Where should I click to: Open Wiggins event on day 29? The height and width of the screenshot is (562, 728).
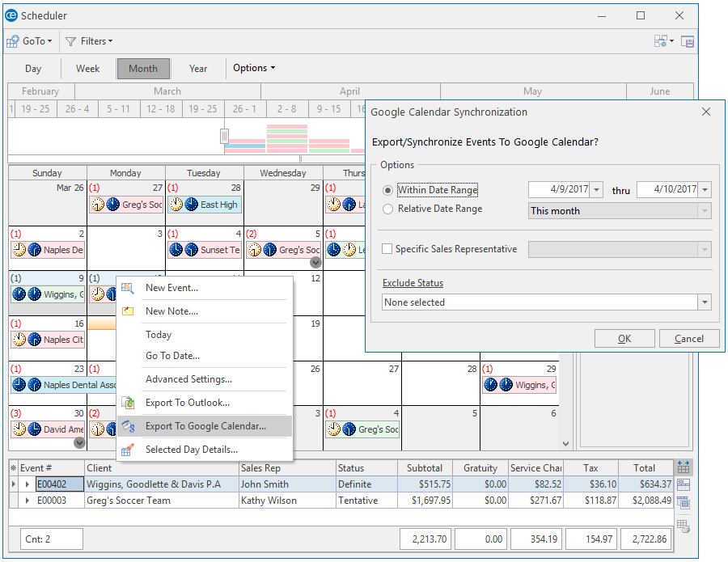coord(519,385)
